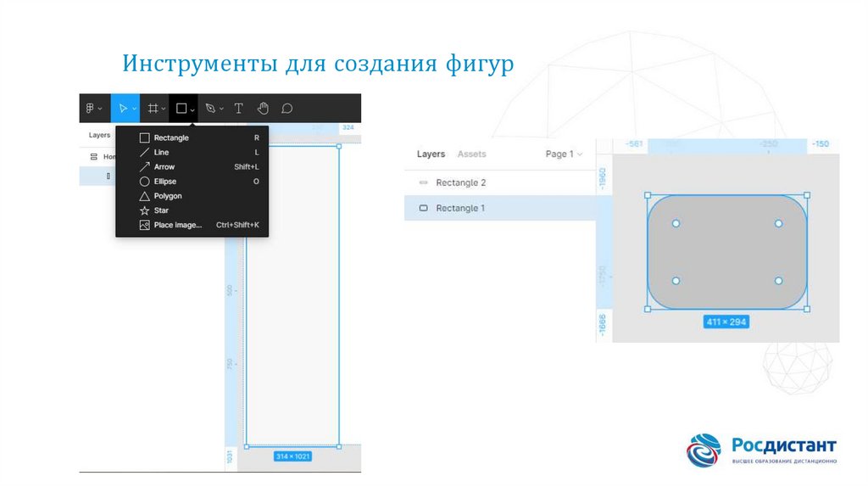Click the gray rounded rectangle shape
This screenshot has height=487, width=868.
click(726, 252)
